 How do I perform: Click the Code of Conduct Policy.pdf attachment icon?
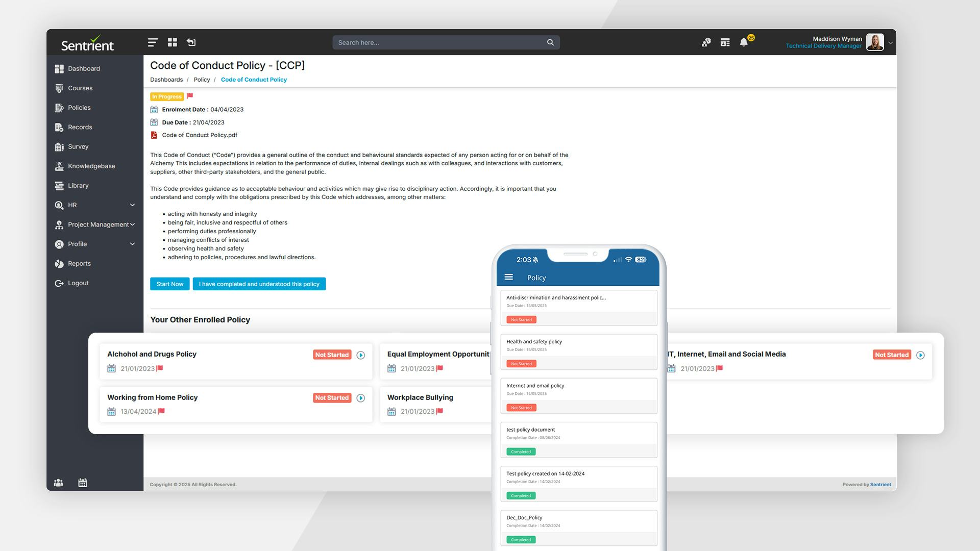coord(154,135)
